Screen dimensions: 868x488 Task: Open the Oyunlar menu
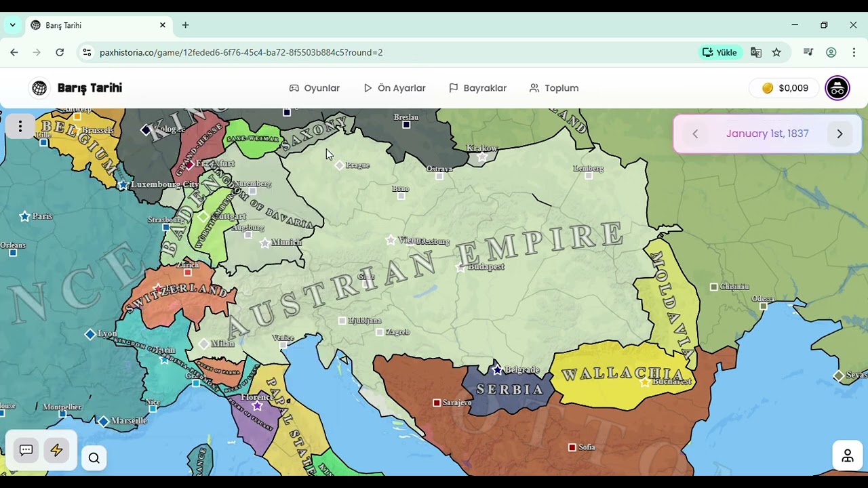coord(314,88)
